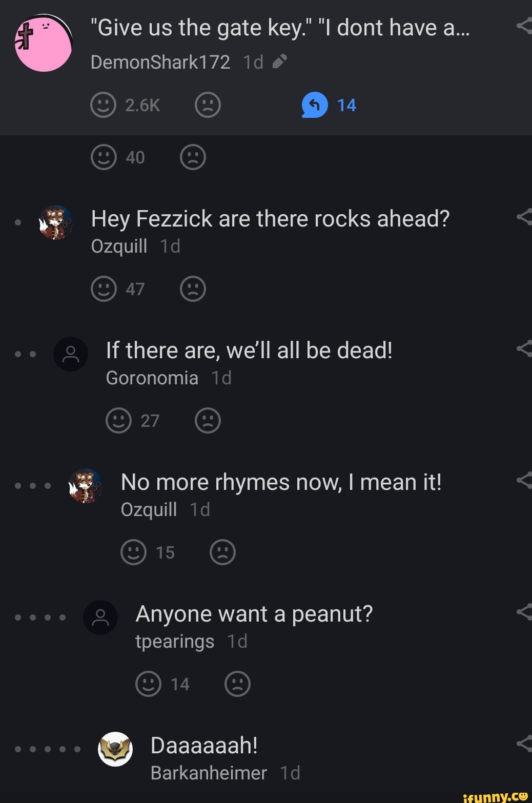Smile the "Hey Fezzick" comment with 47
Image resolution: width=532 pixels, height=803 pixels.
click(x=104, y=289)
